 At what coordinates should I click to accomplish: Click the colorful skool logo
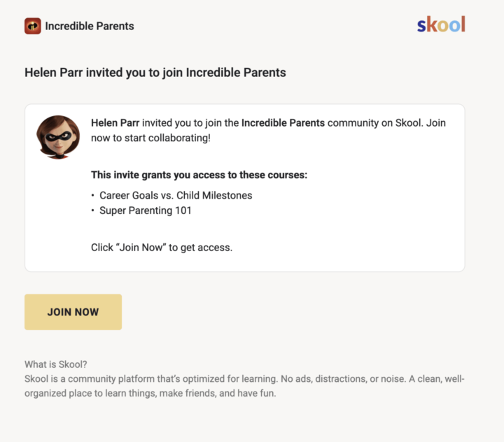[x=441, y=24]
